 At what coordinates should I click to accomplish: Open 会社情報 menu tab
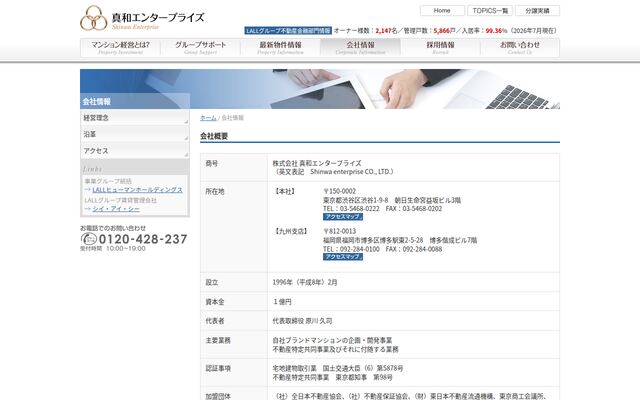point(360,48)
